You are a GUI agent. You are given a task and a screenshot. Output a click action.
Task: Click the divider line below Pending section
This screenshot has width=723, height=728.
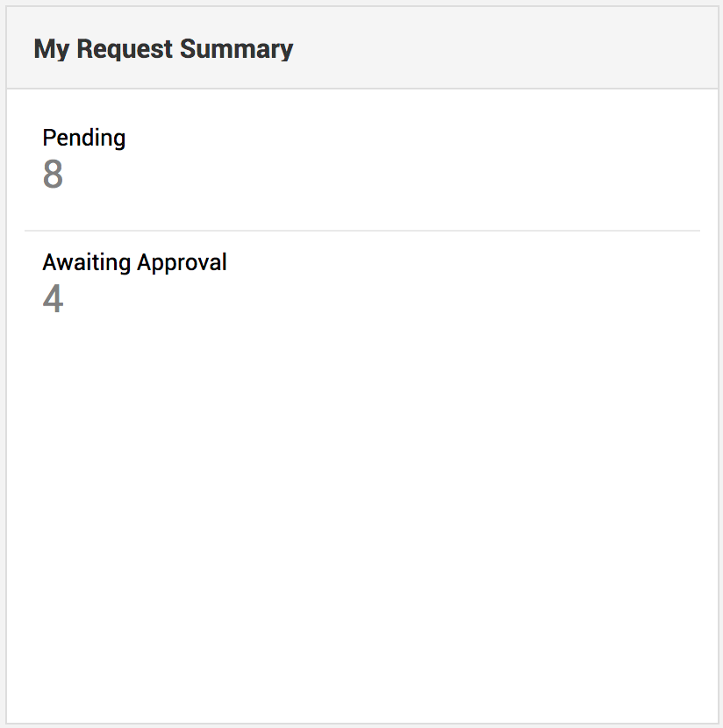coord(361,231)
